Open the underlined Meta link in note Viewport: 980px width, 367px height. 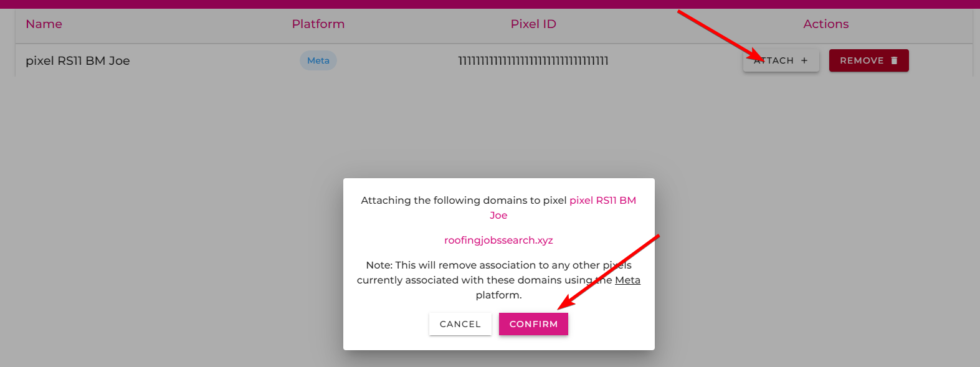point(627,280)
